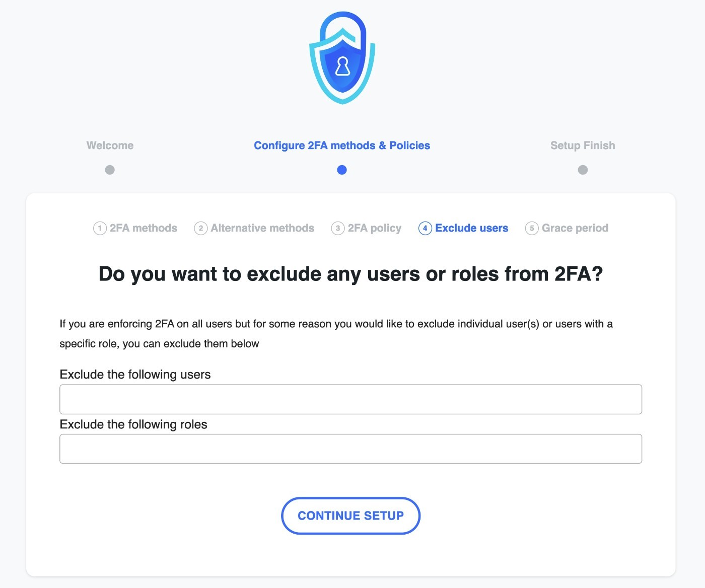This screenshot has height=588, width=705.
Task: Open the Alternative methods step
Action: pyautogui.click(x=262, y=228)
